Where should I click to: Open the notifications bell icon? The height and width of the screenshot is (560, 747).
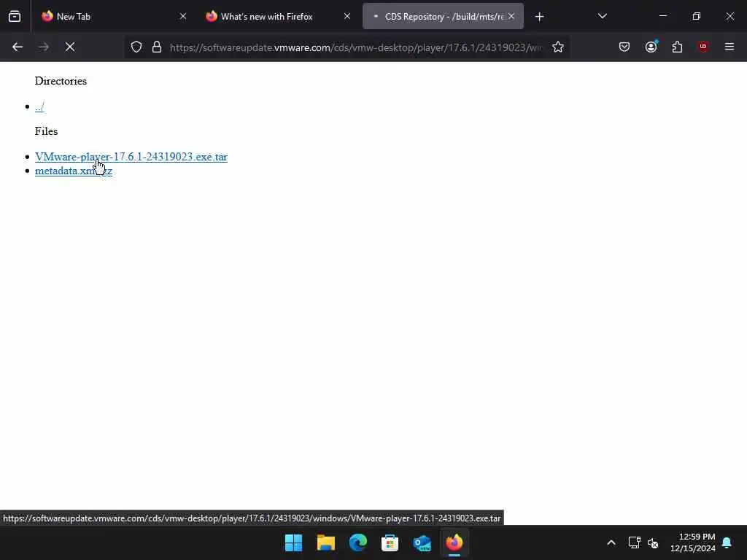pos(727,542)
